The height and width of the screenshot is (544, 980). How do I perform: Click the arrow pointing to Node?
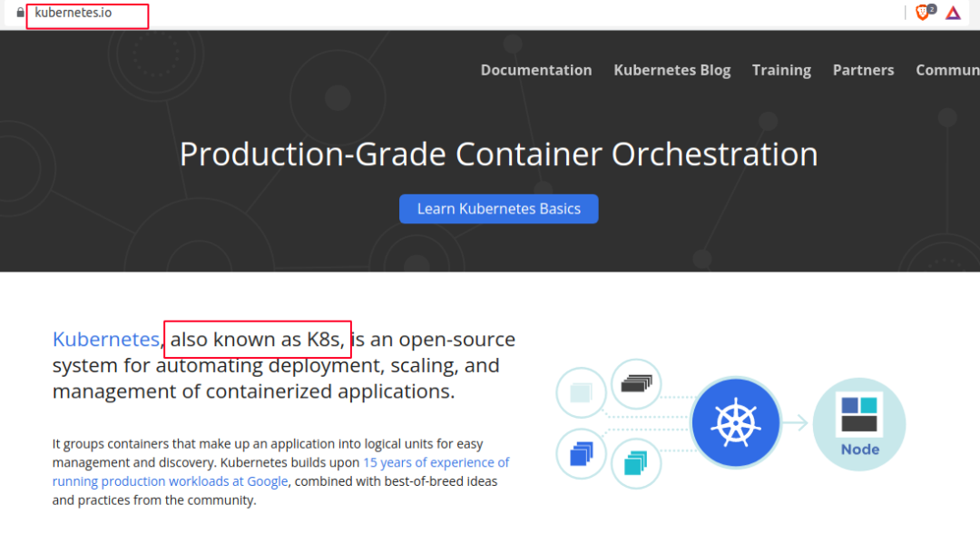point(796,422)
